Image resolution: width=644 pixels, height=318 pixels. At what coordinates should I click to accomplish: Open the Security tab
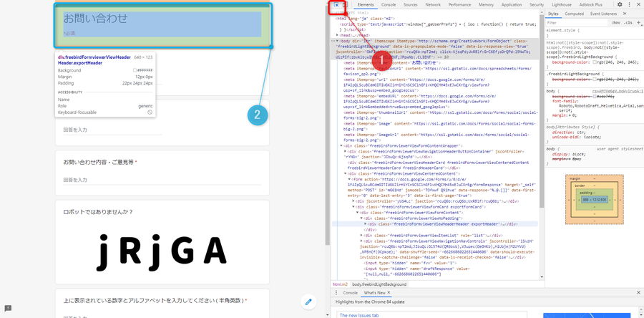pos(537,4)
